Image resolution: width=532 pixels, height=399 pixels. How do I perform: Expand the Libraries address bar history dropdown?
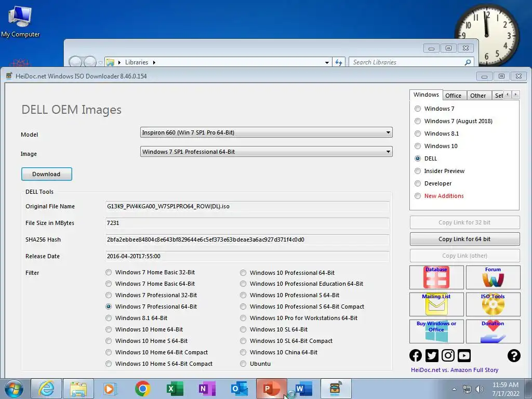click(327, 62)
